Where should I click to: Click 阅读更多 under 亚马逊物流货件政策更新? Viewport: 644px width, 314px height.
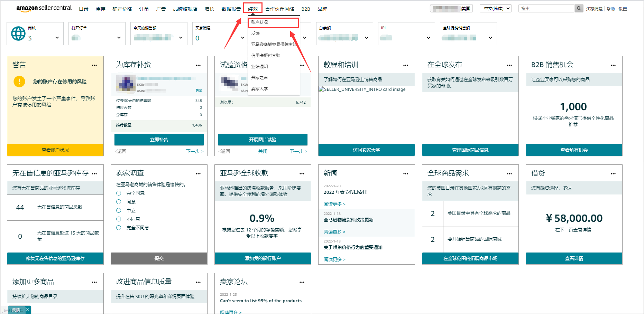[x=334, y=232]
